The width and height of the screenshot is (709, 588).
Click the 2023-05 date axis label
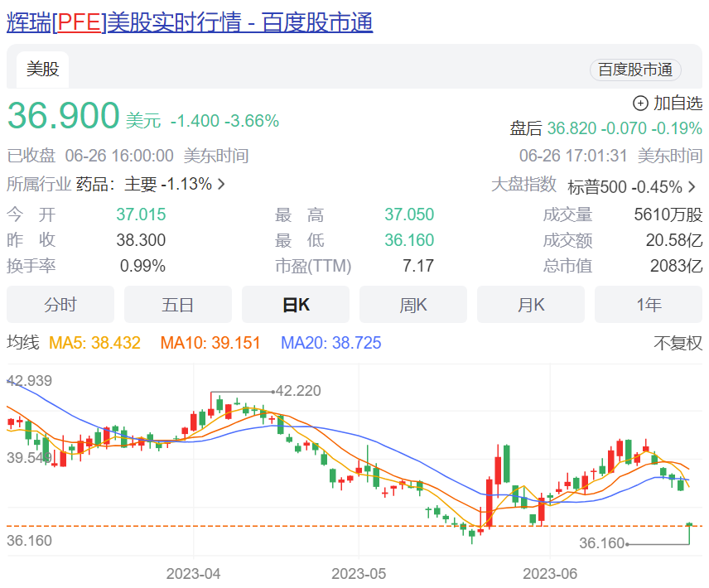(x=359, y=574)
